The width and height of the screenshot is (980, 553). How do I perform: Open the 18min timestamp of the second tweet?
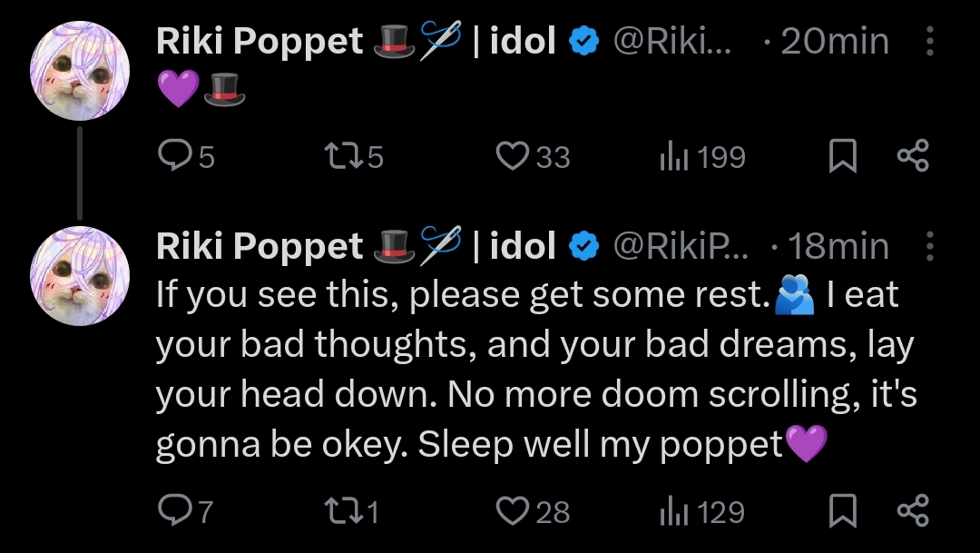click(x=838, y=246)
